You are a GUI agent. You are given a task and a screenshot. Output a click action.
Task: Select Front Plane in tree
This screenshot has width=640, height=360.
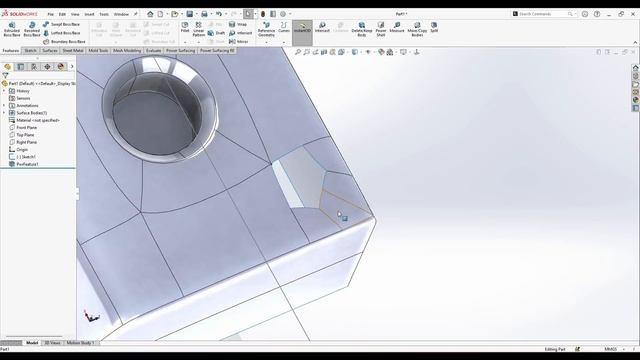pos(27,128)
